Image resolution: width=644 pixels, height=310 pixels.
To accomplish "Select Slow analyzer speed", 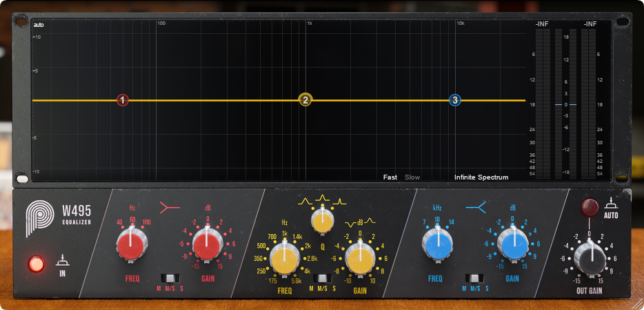I will [x=412, y=177].
